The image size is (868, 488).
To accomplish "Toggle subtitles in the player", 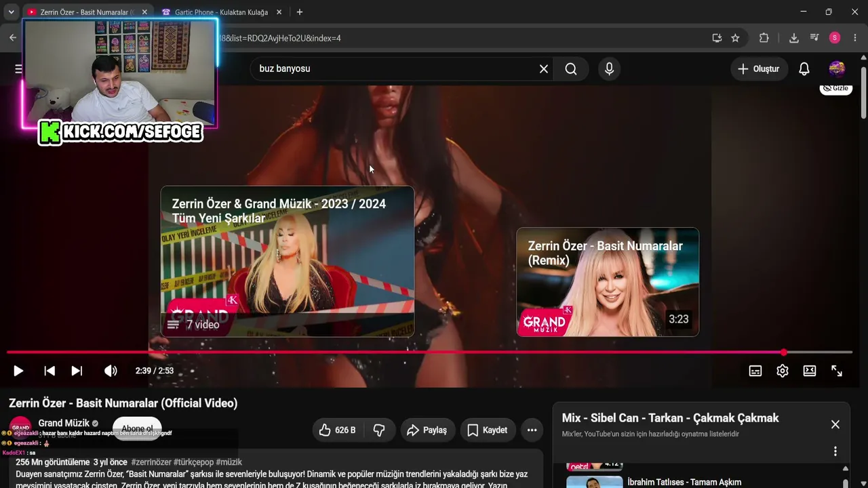I will point(755,371).
